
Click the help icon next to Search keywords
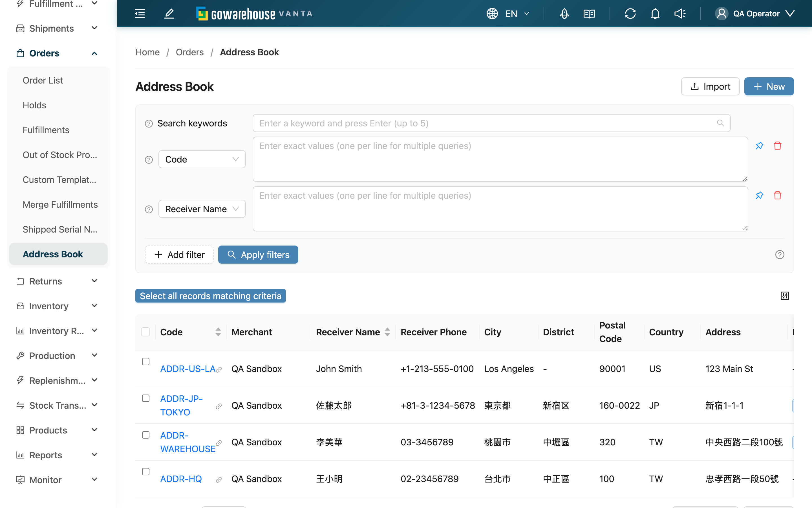[149, 124]
